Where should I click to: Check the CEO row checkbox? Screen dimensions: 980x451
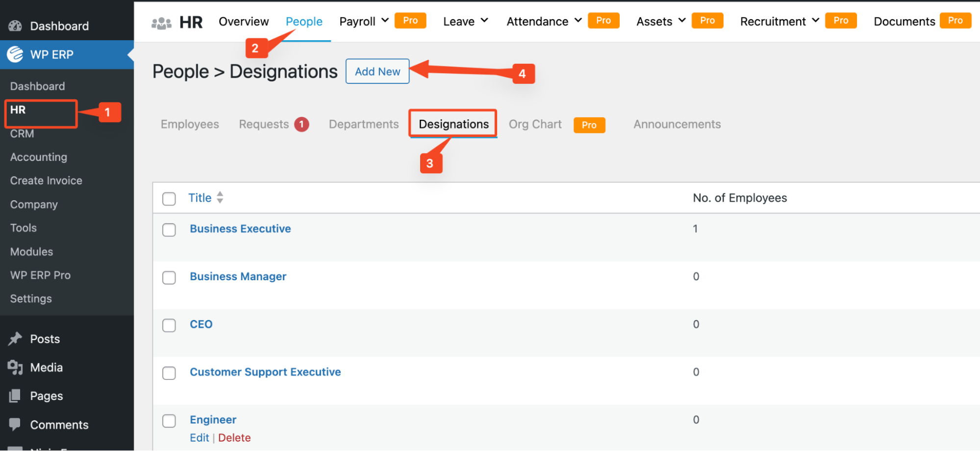169,325
